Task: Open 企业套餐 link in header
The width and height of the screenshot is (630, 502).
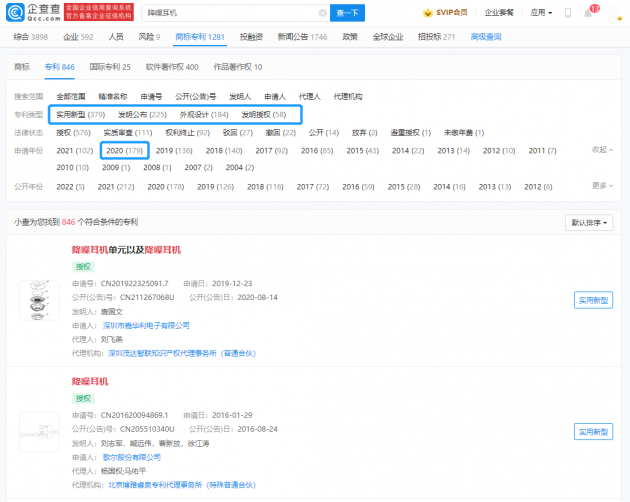Action: pyautogui.click(x=499, y=13)
